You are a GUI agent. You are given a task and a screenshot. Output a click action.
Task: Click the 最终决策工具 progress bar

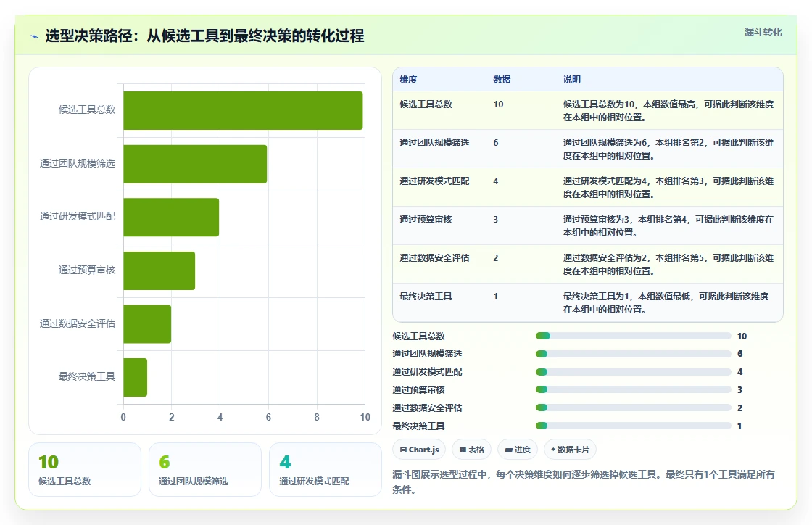634,426
